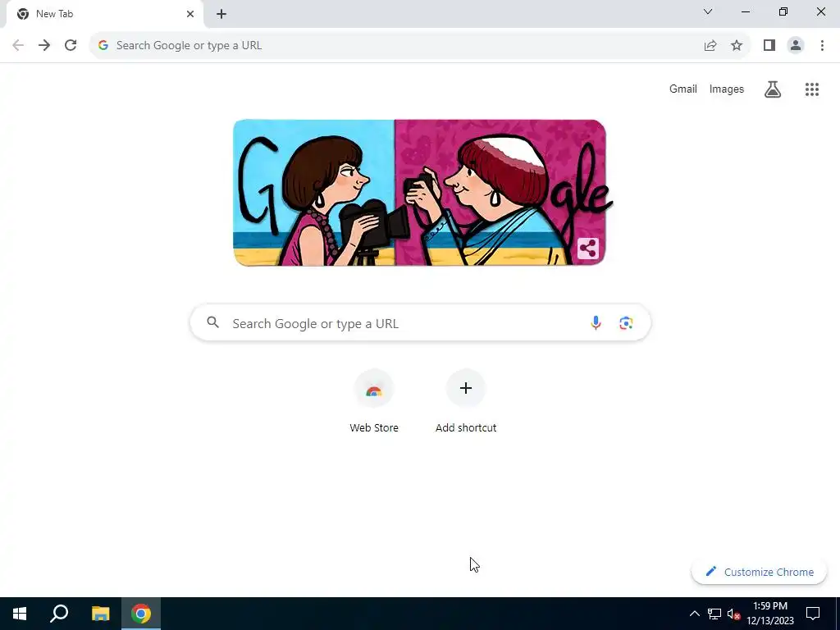Toggle the side panel button
840x630 pixels.
769,46
